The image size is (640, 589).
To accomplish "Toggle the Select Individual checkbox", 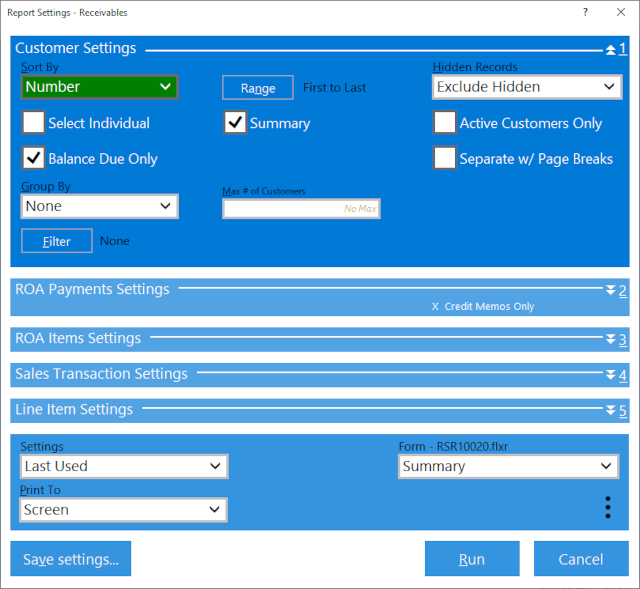I will tap(34, 123).
